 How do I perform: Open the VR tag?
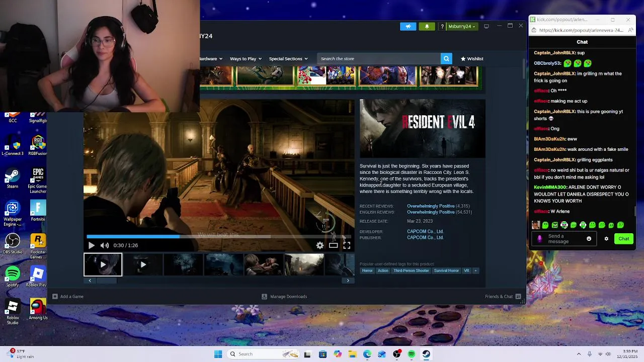466,270
